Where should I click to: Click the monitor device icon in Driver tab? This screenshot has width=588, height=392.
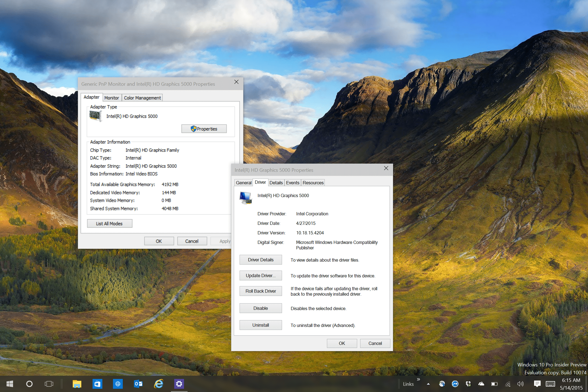(246, 198)
